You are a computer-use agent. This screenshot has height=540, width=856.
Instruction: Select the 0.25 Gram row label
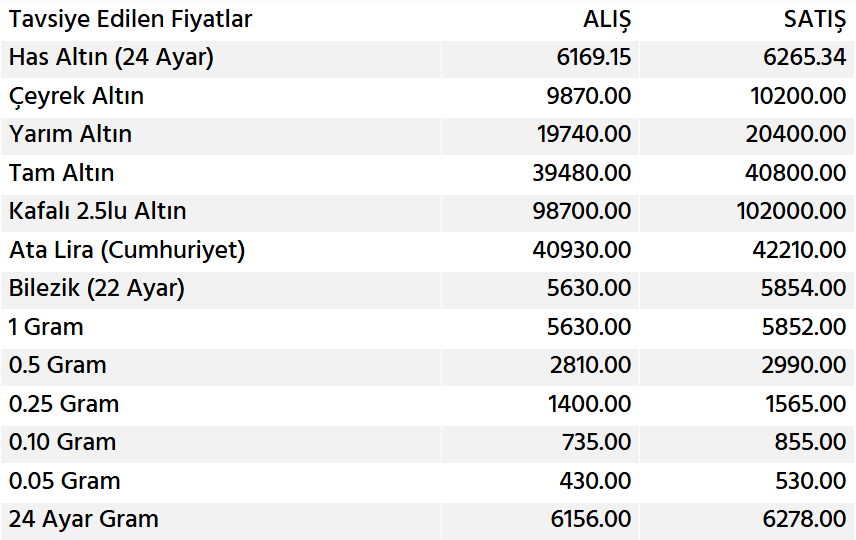point(63,404)
